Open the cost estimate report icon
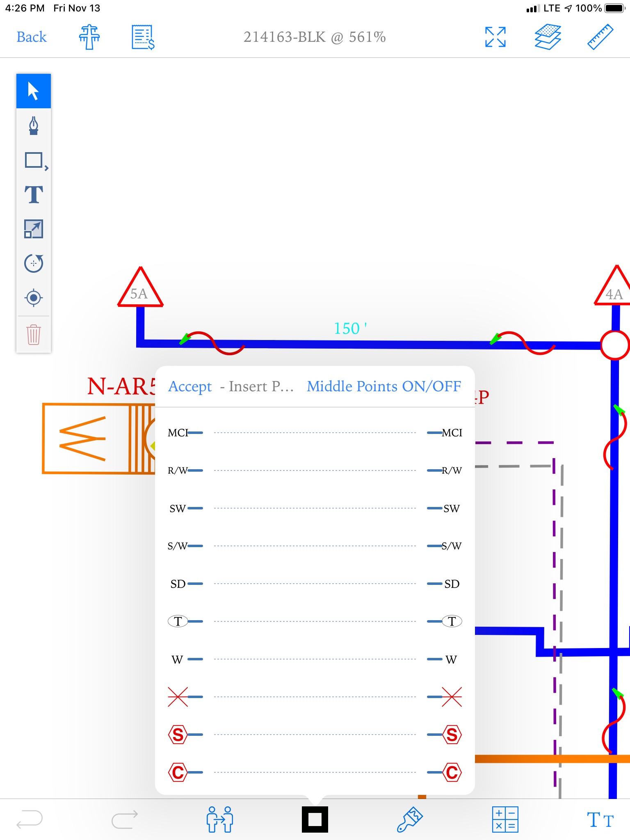Viewport: 630px width, 840px height. (143, 37)
